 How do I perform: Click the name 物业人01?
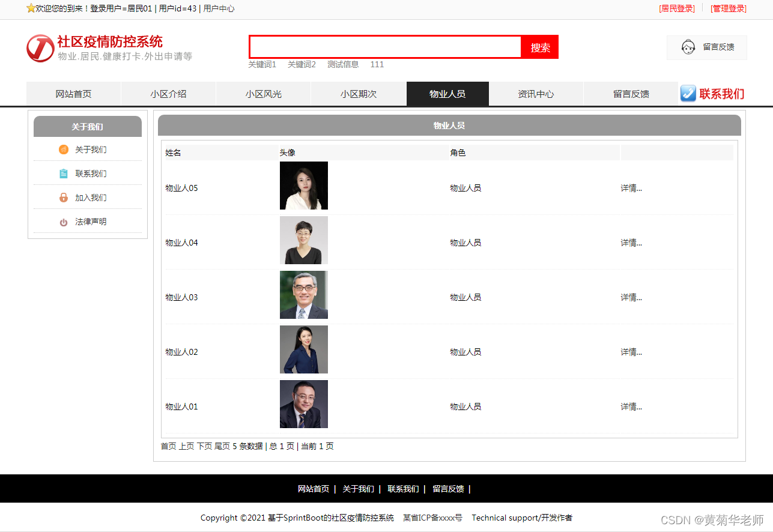(x=181, y=407)
